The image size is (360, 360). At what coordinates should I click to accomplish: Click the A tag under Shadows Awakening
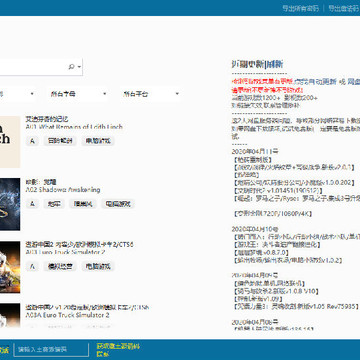pyautogui.click(x=32, y=204)
